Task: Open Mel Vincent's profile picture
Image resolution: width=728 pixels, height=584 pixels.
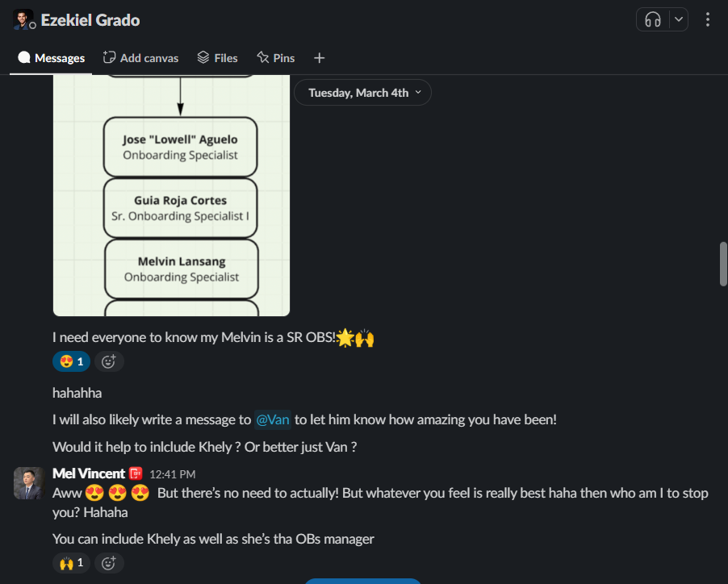Action: (x=28, y=482)
